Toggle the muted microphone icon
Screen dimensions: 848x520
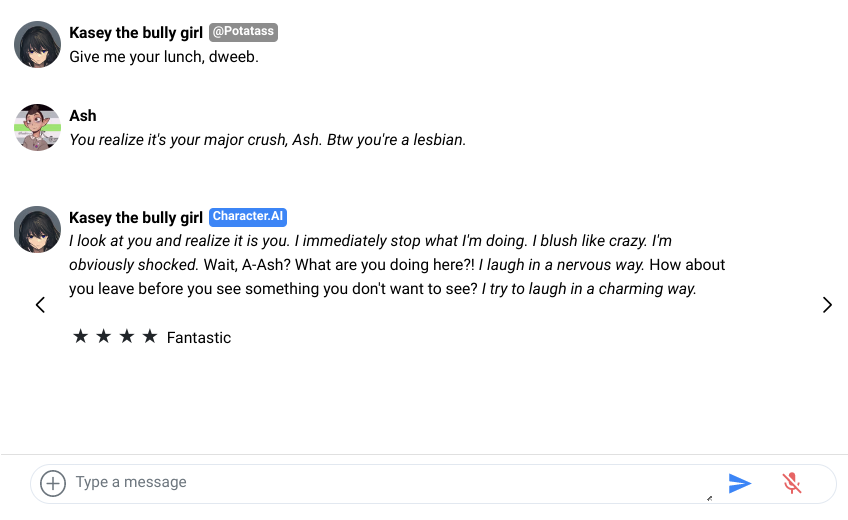[x=792, y=484]
